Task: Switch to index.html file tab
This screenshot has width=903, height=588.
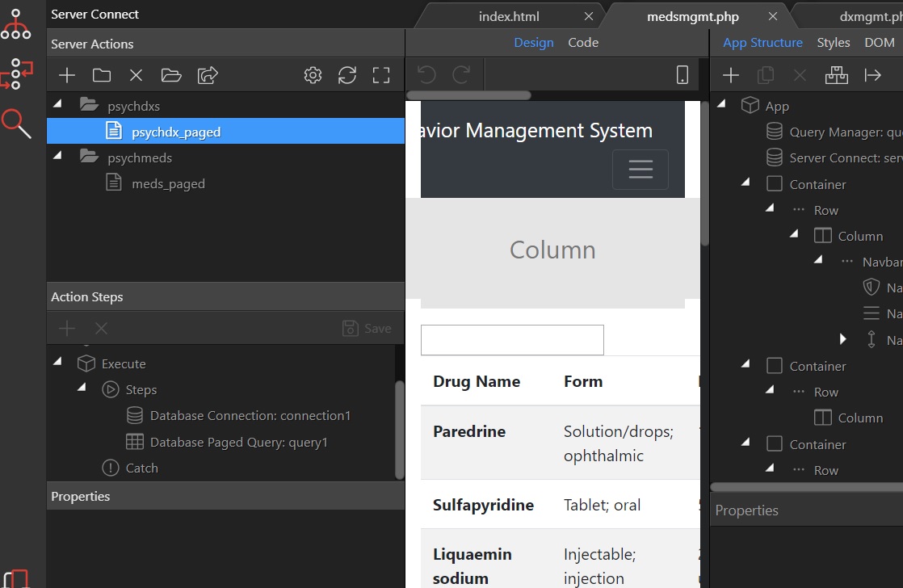Action: coord(509,17)
